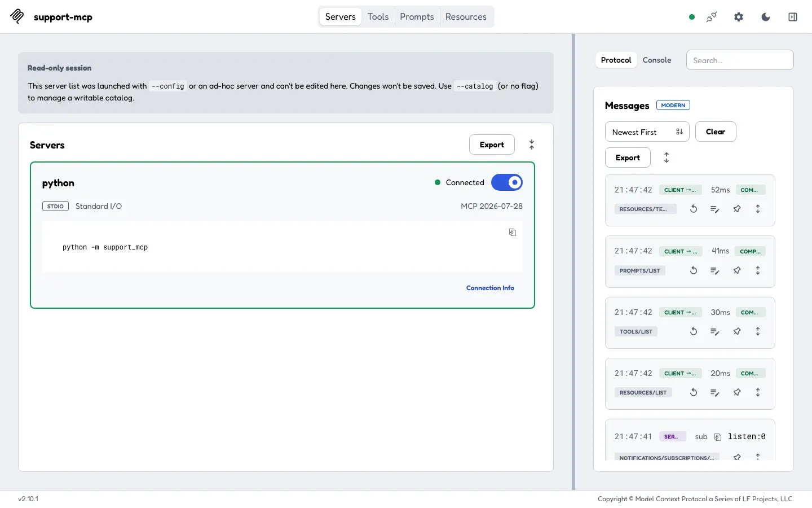Select the Protocol tab
Viewport: 812px width, 508px height.
[x=616, y=60]
